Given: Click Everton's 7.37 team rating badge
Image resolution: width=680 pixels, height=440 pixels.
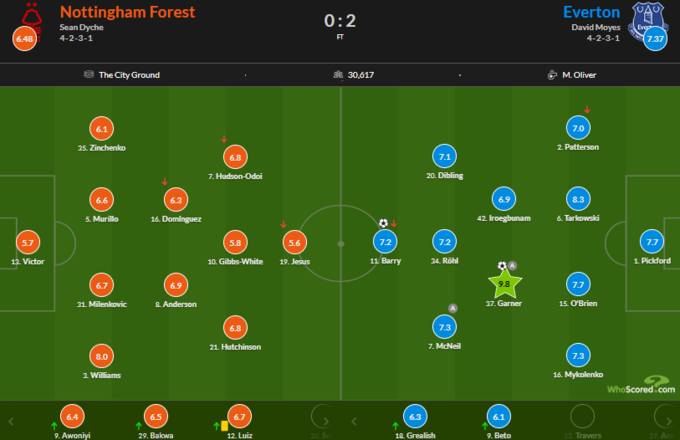Looking at the screenshot, I should tap(656, 40).
